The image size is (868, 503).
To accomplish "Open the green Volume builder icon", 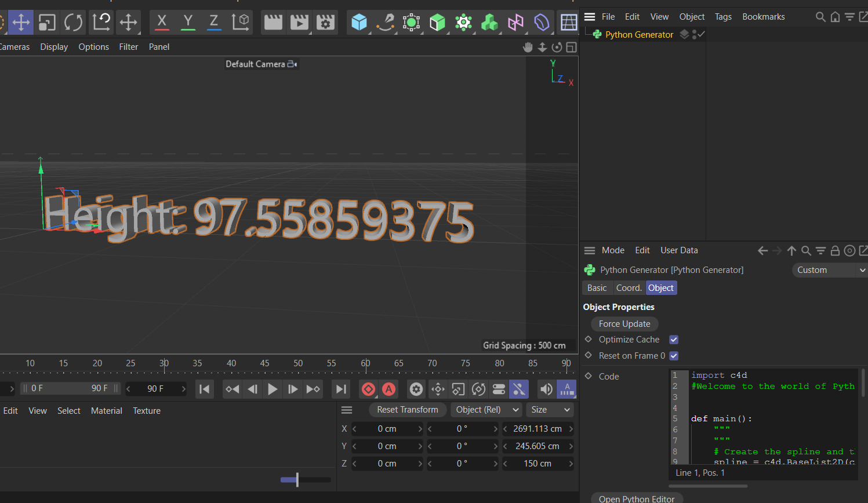I will (489, 23).
